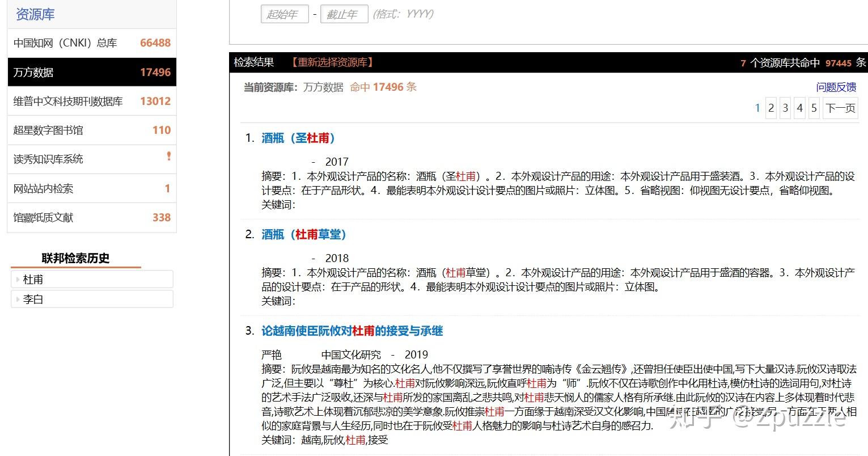Open 问题反馈 link
The width and height of the screenshot is (868, 456).
click(x=836, y=87)
